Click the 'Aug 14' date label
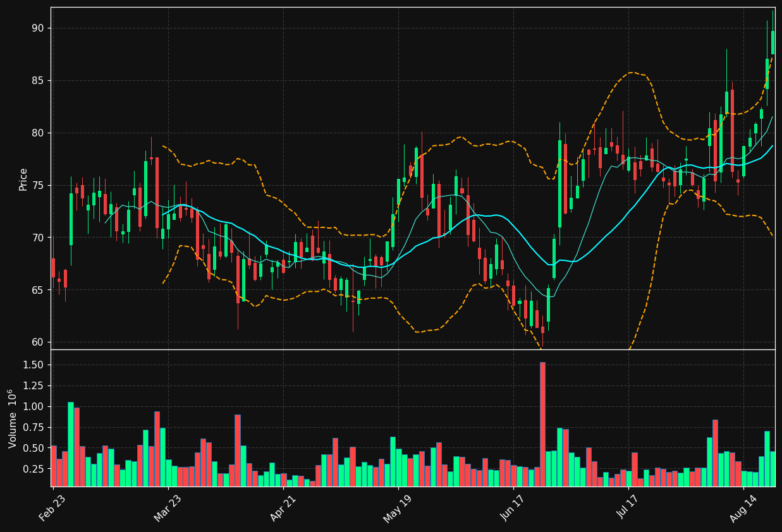This screenshot has width=782, height=532. 743,508
